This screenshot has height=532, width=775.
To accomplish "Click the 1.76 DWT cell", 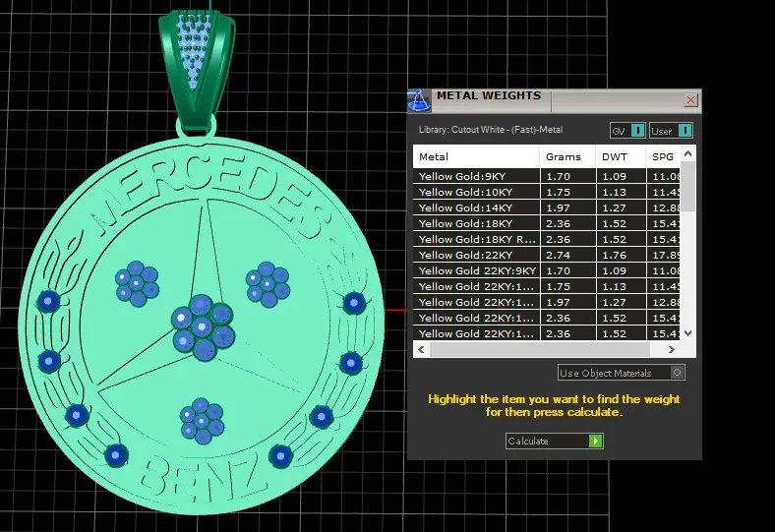I will pos(621,256).
